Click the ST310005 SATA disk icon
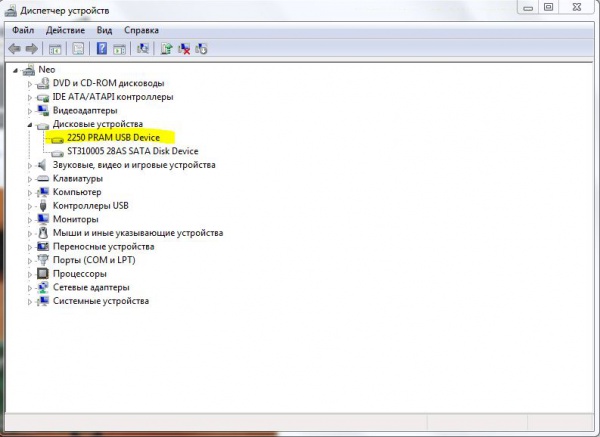This screenshot has height=437, width=600. 57,153
